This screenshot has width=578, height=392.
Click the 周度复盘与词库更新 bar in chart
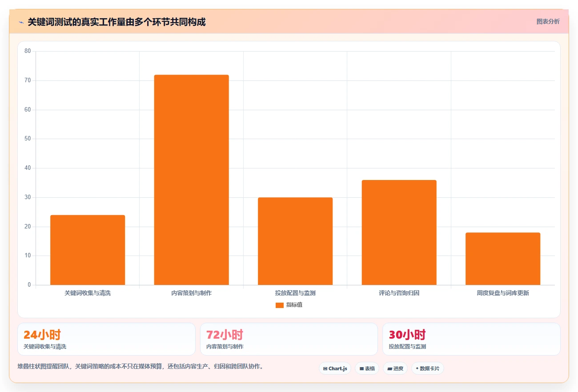click(x=503, y=259)
